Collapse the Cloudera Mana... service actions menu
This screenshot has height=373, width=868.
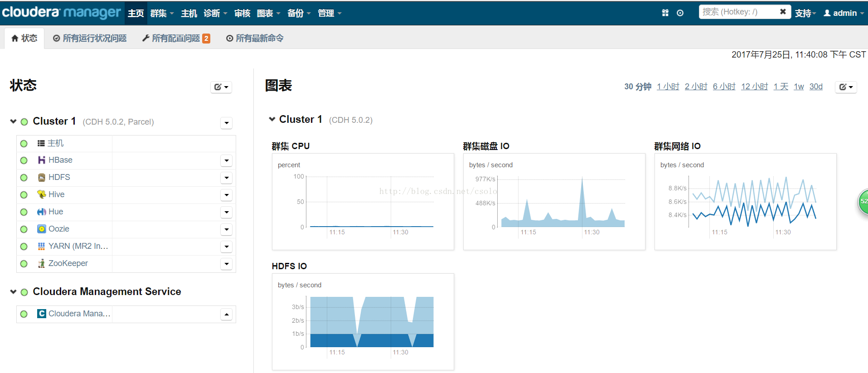227,314
